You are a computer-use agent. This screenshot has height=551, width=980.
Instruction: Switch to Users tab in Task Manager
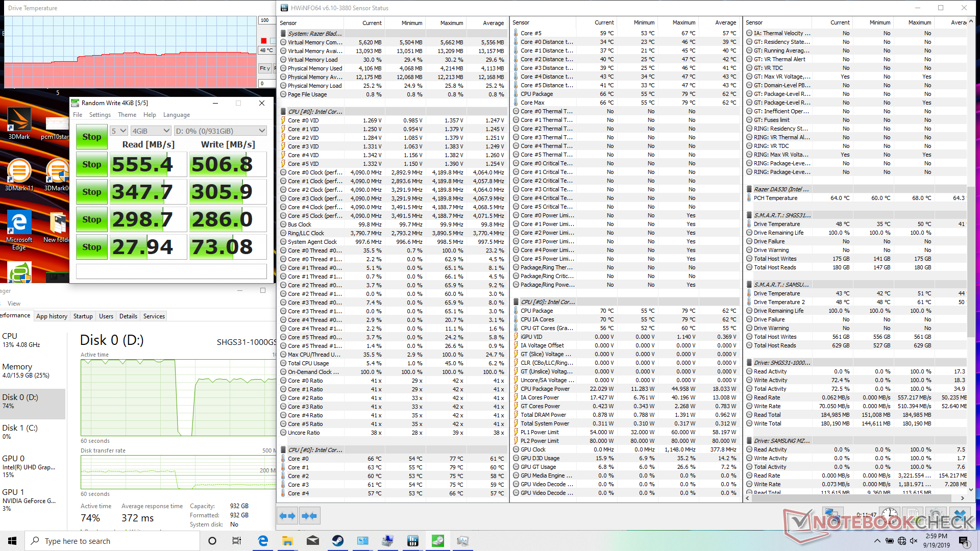point(106,316)
